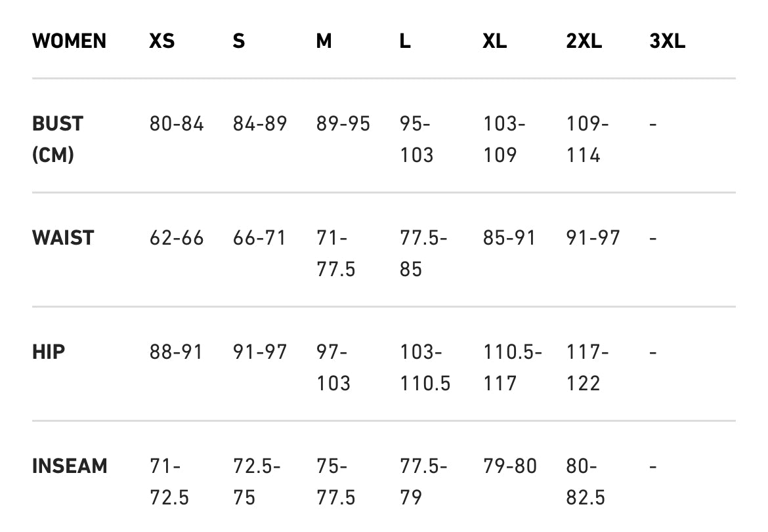Click the WOMEN table header
This screenshot has width=768, height=532.
pyautogui.click(x=69, y=41)
